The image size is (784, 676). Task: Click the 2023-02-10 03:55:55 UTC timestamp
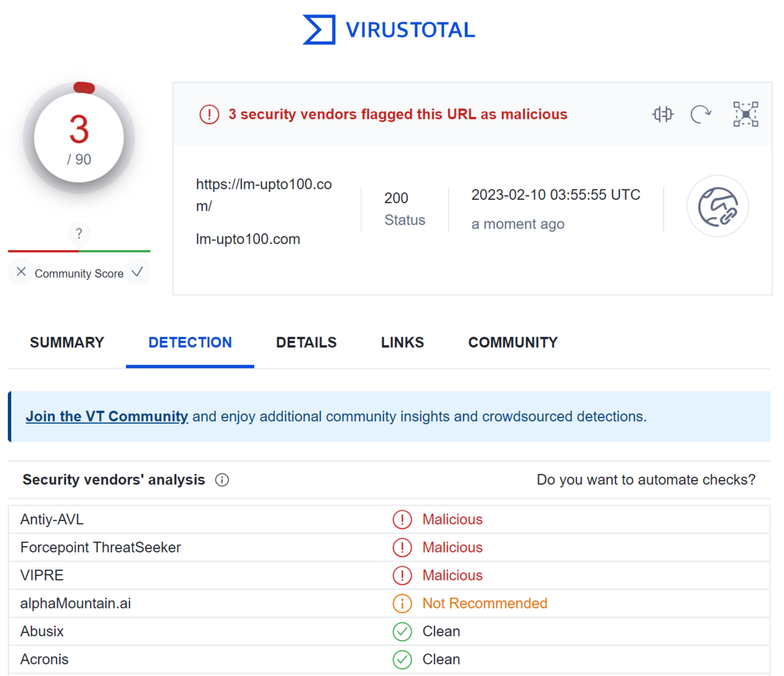556,195
